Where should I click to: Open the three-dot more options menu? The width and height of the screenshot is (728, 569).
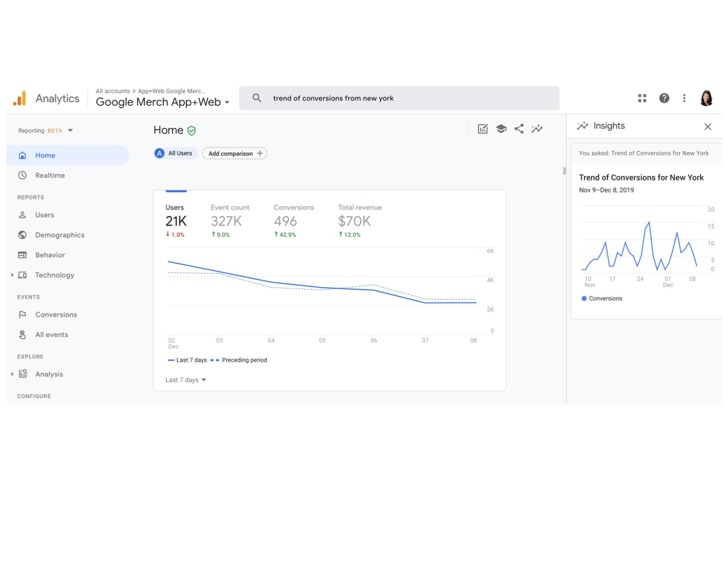[684, 98]
